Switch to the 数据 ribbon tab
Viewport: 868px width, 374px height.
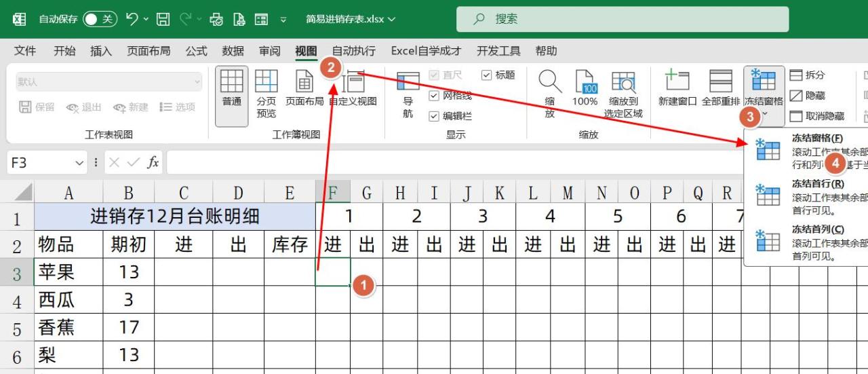(233, 51)
